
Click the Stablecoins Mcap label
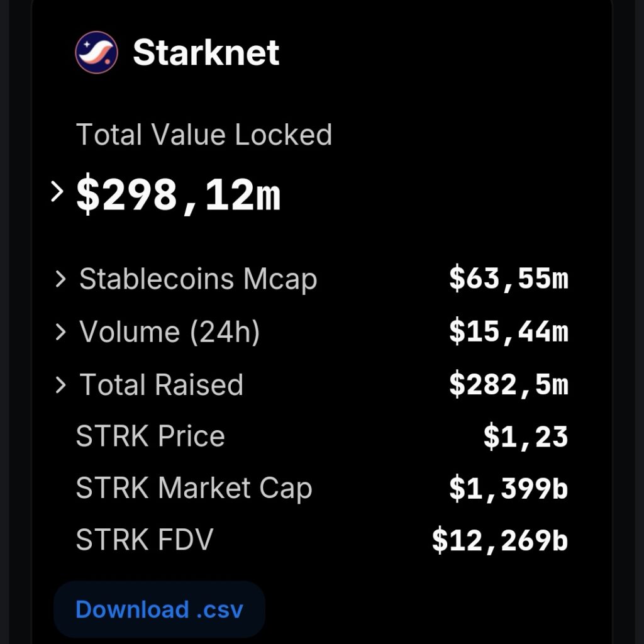[197, 279]
